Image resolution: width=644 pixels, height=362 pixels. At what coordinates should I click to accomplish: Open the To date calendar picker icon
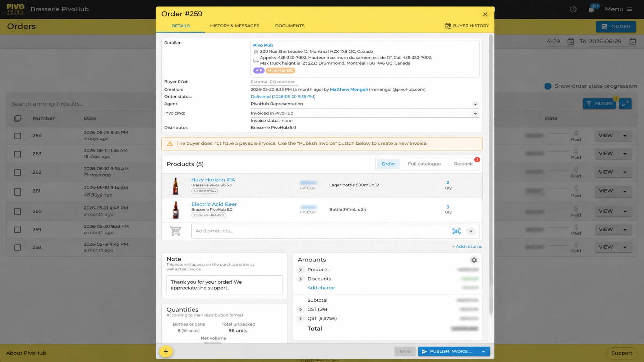point(632,42)
